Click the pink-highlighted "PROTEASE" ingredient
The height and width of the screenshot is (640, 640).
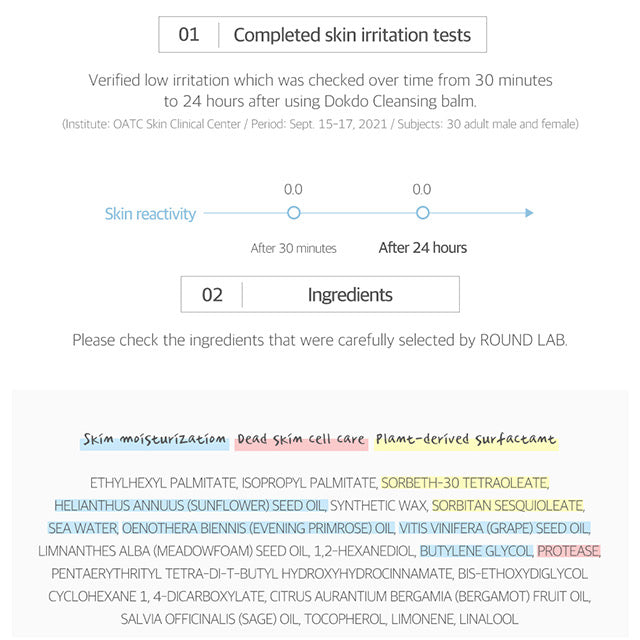coord(569,550)
